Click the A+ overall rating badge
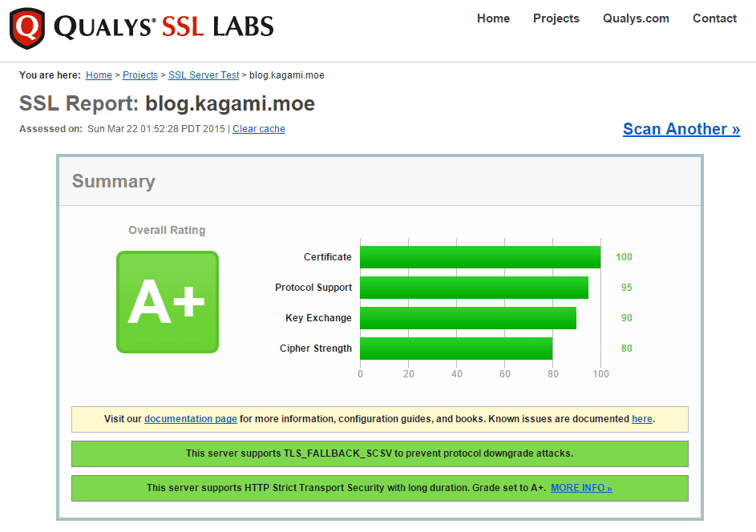Viewport: 756px width, 532px height. 168,302
